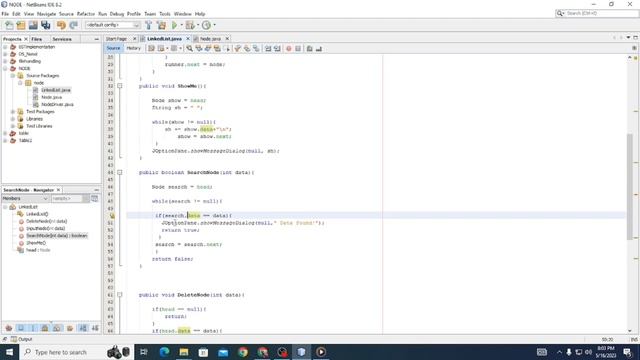This screenshot has width=640, height=360.
Task: Click the Search (Ctrl+I) field
Action: 597,13
